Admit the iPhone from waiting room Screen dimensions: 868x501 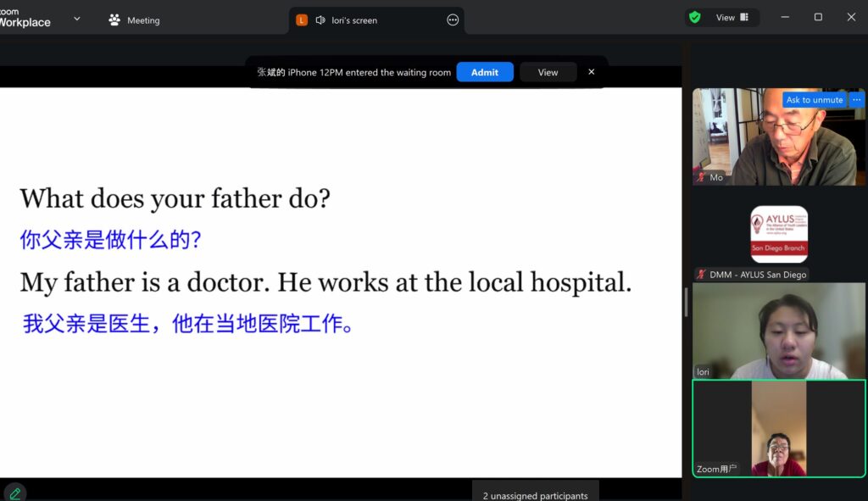[x=484, y=72]
